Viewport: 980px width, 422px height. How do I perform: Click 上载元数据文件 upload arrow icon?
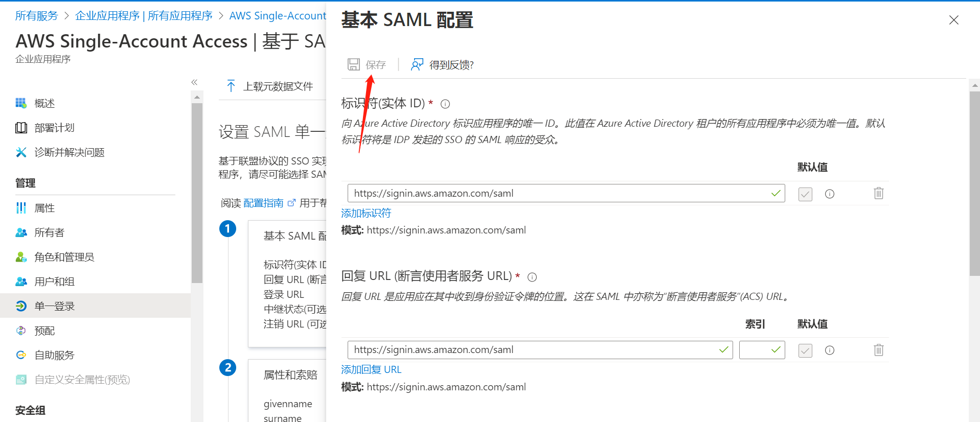click(x=231, y=86)
